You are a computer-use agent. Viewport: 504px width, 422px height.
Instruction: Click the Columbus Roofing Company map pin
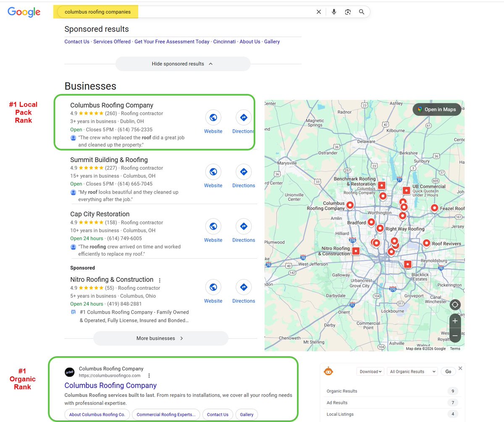349,205
